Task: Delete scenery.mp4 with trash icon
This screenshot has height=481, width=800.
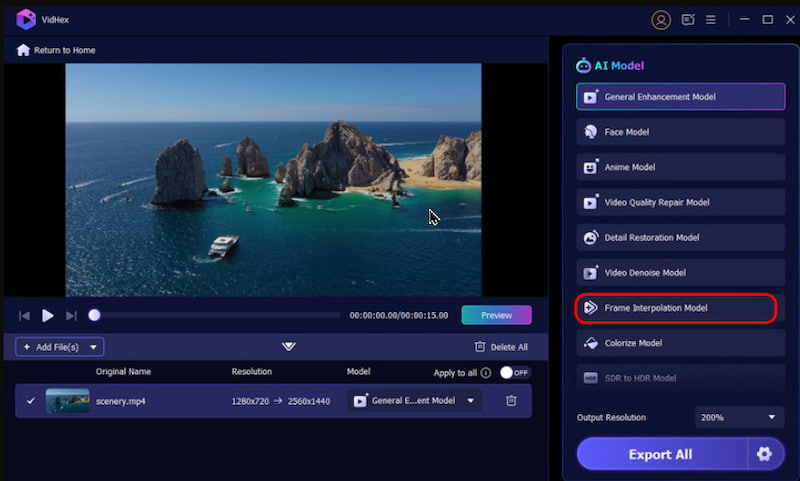Action: [x=511, y=401]
